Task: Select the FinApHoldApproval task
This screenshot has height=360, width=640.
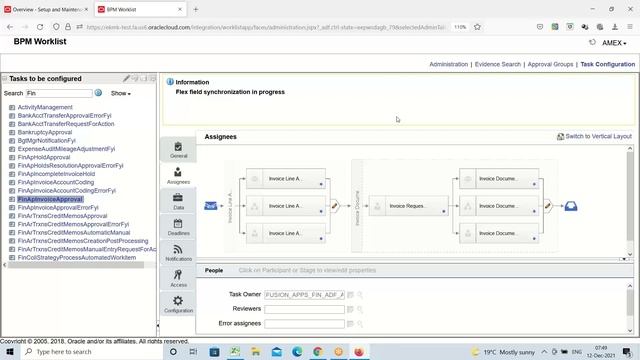Action: click(44, 157)
